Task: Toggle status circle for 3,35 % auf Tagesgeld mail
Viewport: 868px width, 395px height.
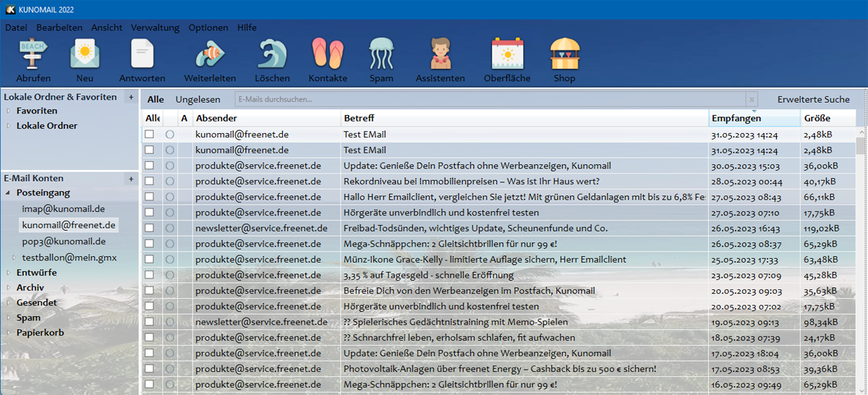Action: pos(170,276)
